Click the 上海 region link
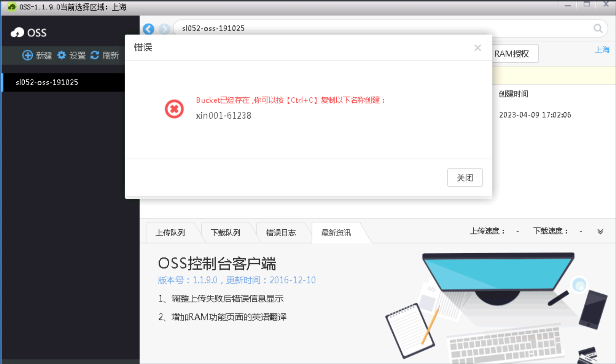The height and width of the screenshot is (364, 616). 602,50
